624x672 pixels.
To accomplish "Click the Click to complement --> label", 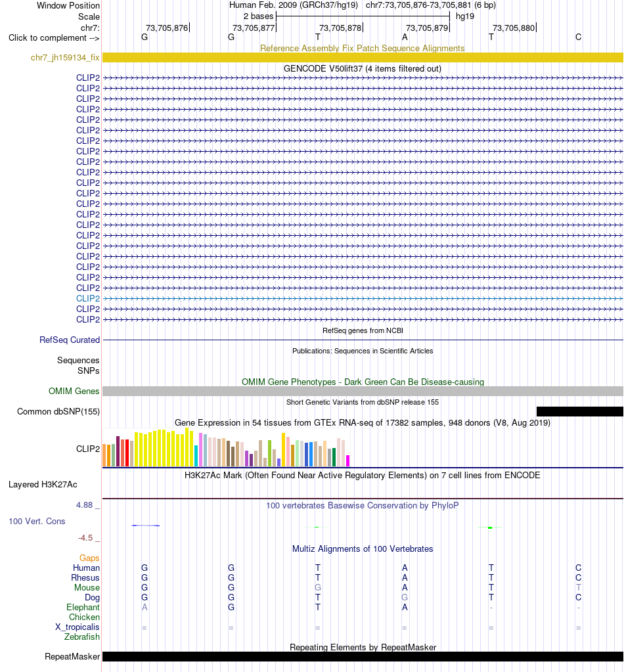I will (x=54, y=37).
